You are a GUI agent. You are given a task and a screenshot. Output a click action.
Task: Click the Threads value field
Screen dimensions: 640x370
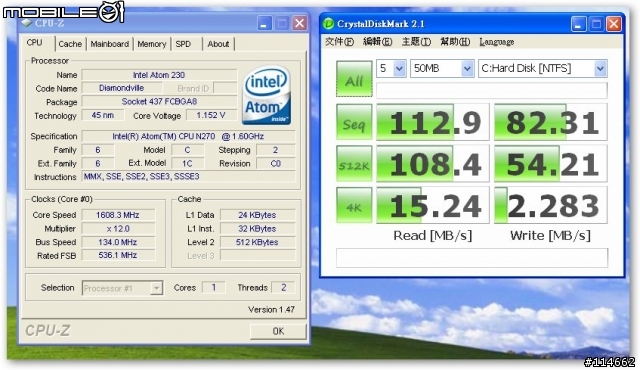coord(284,288)
